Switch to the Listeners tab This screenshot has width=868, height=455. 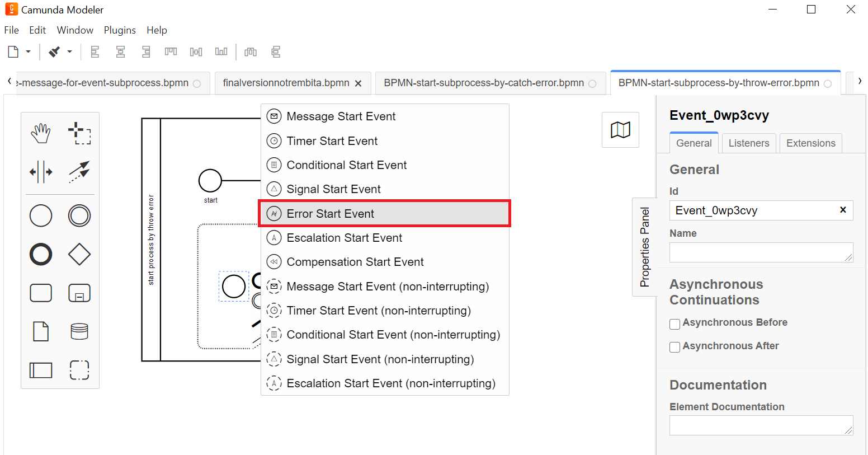748,143
